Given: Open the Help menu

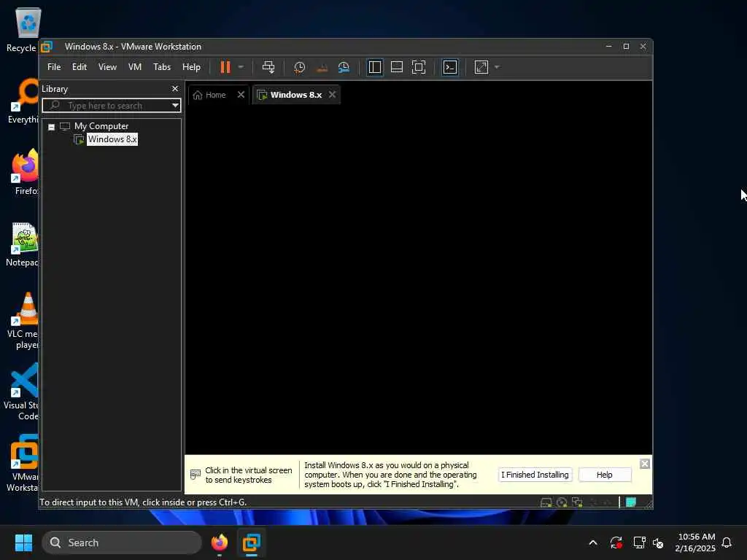Looking at the screenshot, I should (192, 67).
